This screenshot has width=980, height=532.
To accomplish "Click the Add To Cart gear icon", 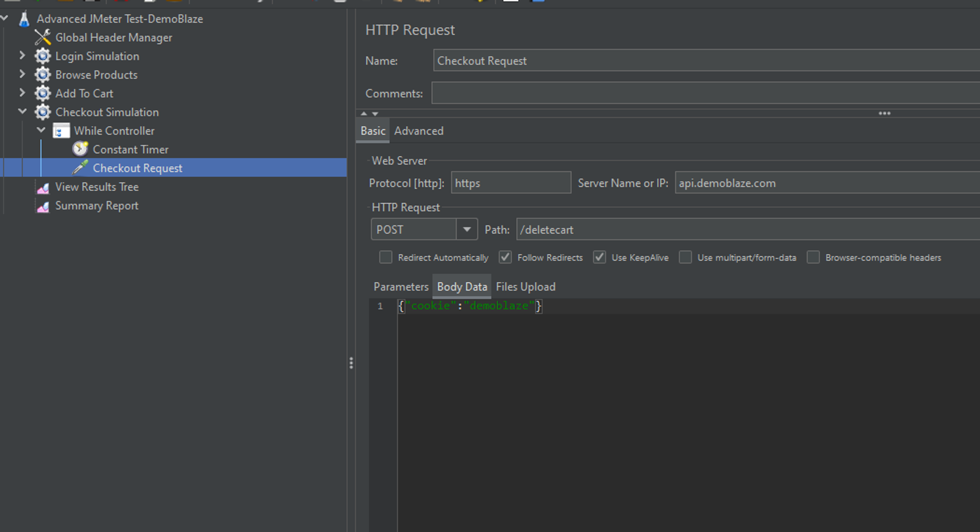I will pos(43,94).
